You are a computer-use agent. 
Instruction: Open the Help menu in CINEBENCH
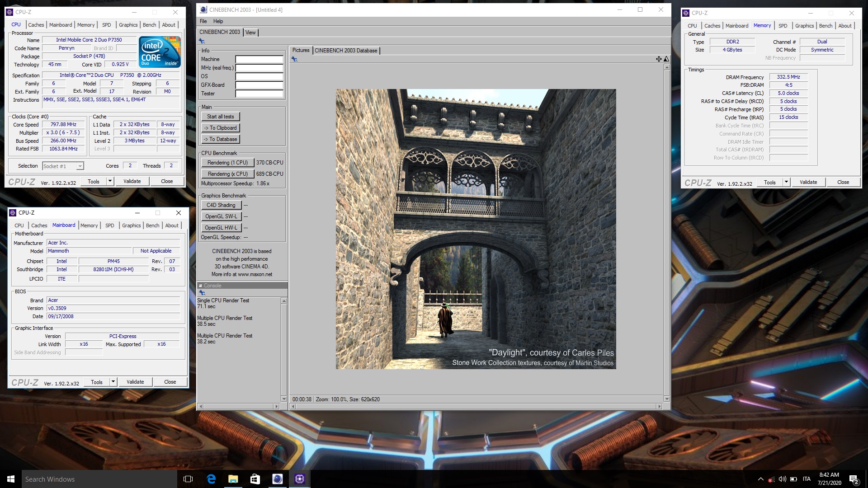tap(218, 21)
